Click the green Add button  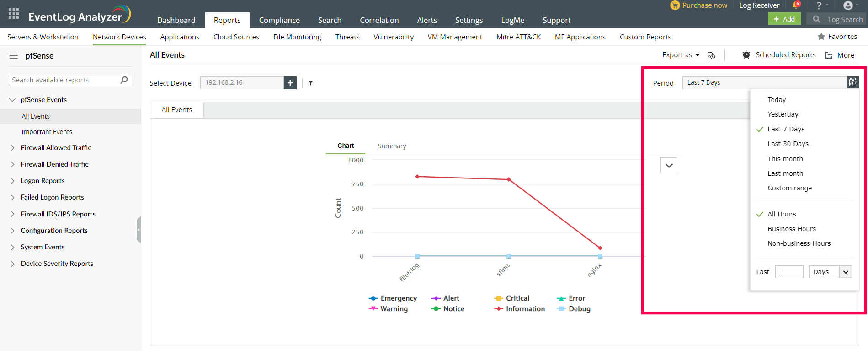point(784,19)
